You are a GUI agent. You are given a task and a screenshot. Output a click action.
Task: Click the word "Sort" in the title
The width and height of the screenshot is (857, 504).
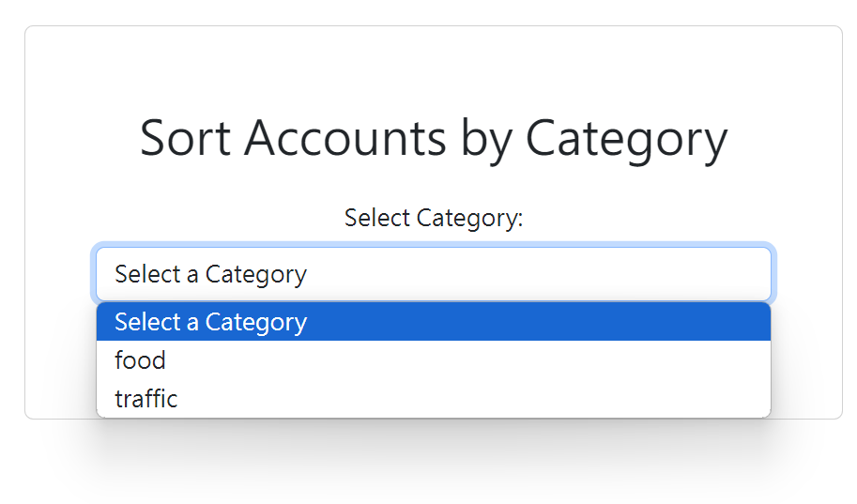click(186, 138)
